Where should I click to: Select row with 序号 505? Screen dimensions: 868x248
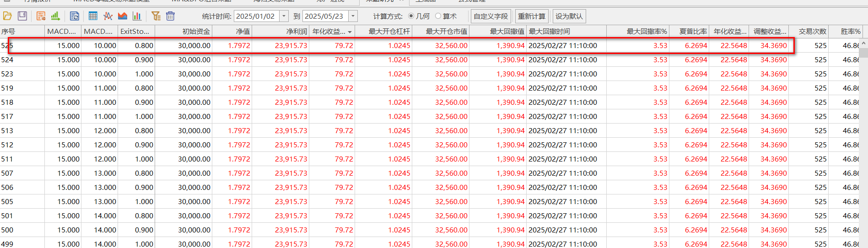[430, 202]
